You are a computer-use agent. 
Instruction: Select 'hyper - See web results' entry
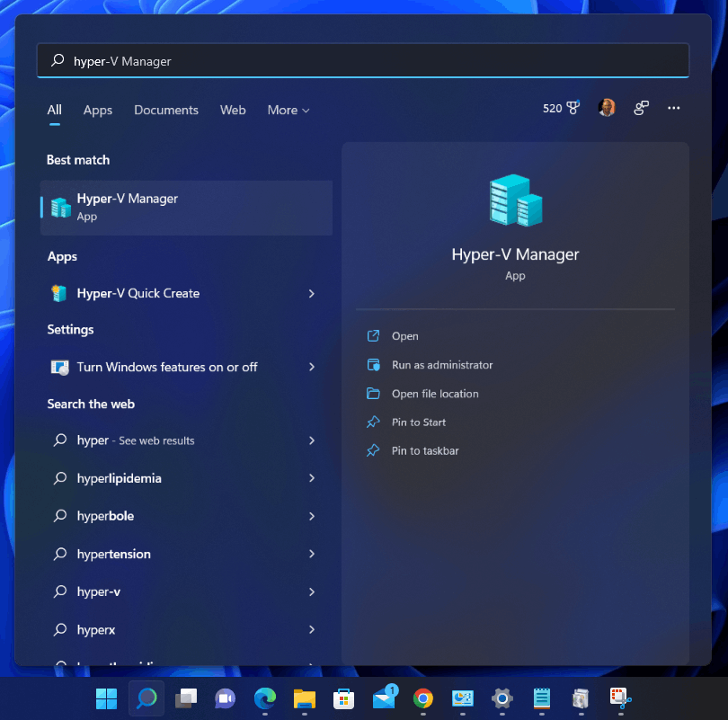pos(184,440)
